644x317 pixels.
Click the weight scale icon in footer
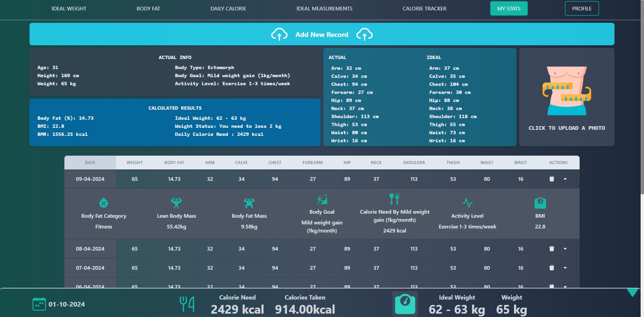(405, 304)
